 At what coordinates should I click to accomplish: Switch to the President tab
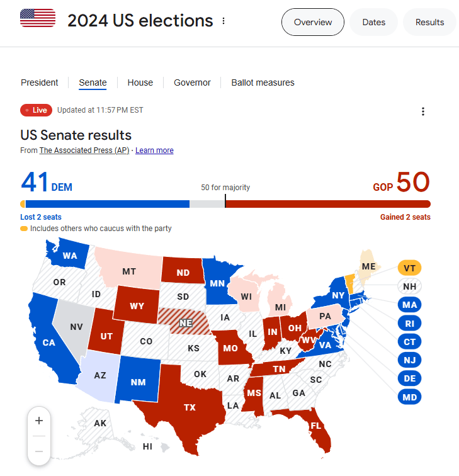coord(40,82)
